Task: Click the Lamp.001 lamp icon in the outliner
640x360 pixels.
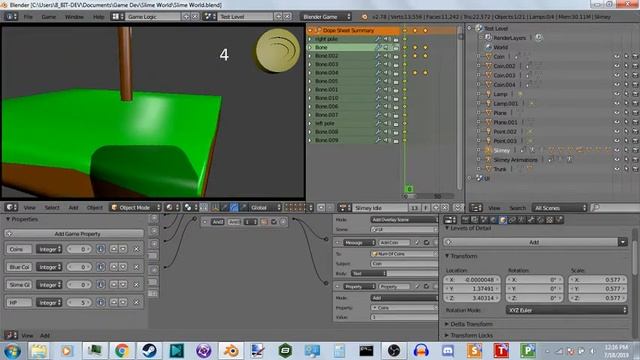Action: (488, 104)
